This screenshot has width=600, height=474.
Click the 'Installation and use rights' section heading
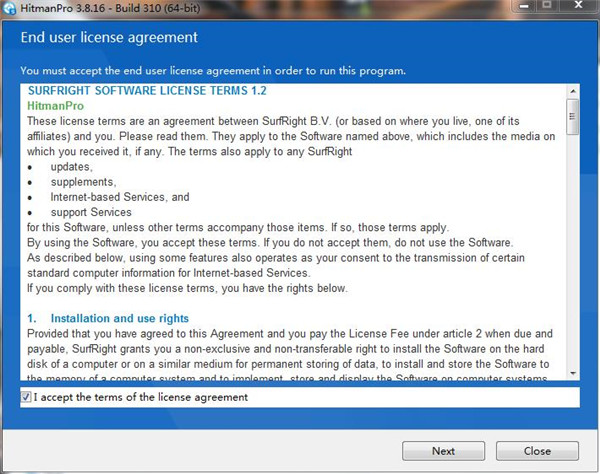tap(120, 318)
